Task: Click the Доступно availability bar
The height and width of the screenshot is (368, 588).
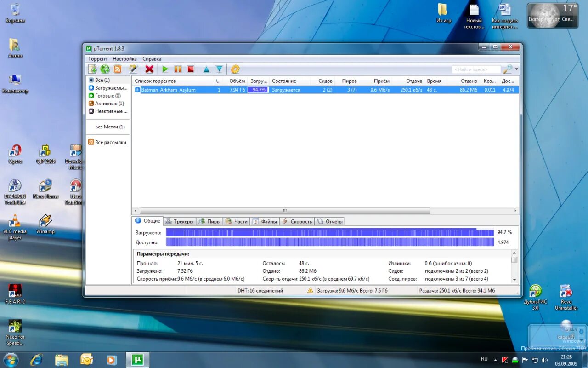Action: [x=330, y=242]
